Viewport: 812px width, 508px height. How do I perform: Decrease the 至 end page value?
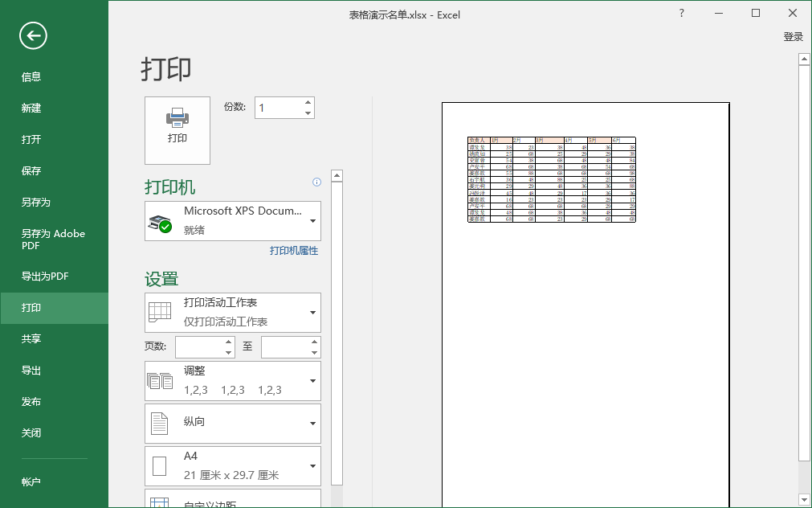[x=314, y=353]
